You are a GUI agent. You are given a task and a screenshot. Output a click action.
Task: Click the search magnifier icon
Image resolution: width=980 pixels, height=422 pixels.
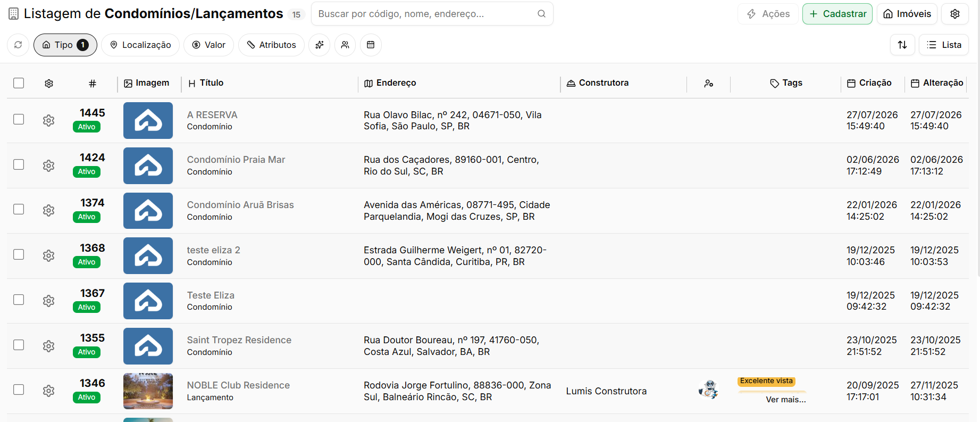coord(541,14)
